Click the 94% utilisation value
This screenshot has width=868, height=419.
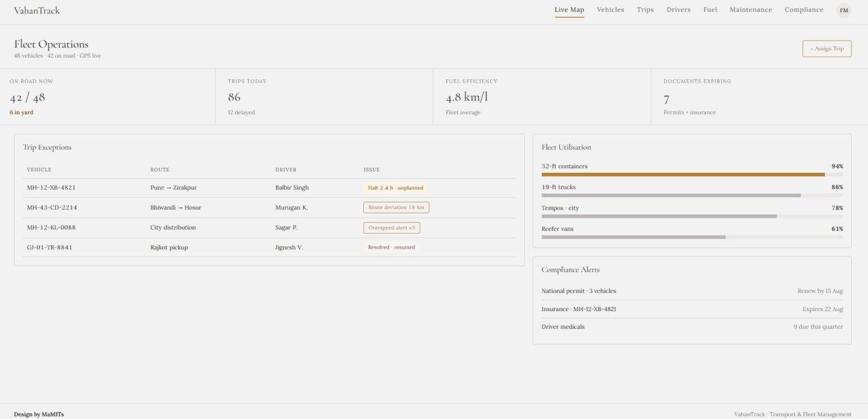[837, 166]
